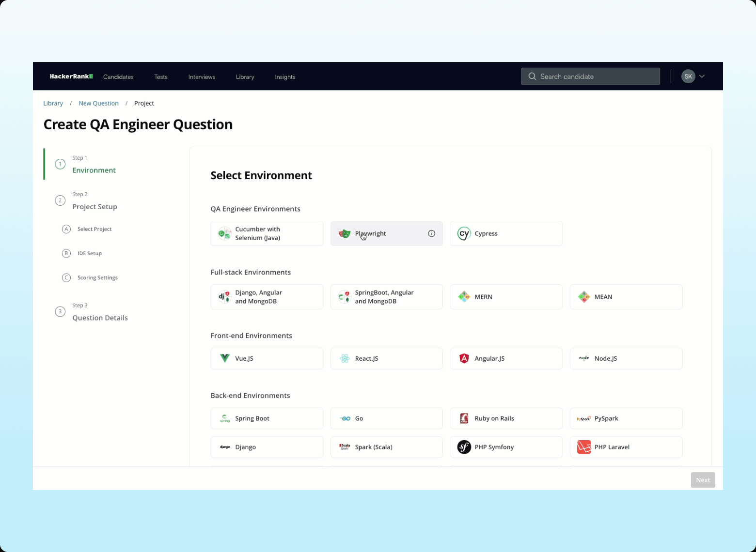Screen dimensions: 756x552
Task: Click the search magnifier icon
Action: (532, 77)
